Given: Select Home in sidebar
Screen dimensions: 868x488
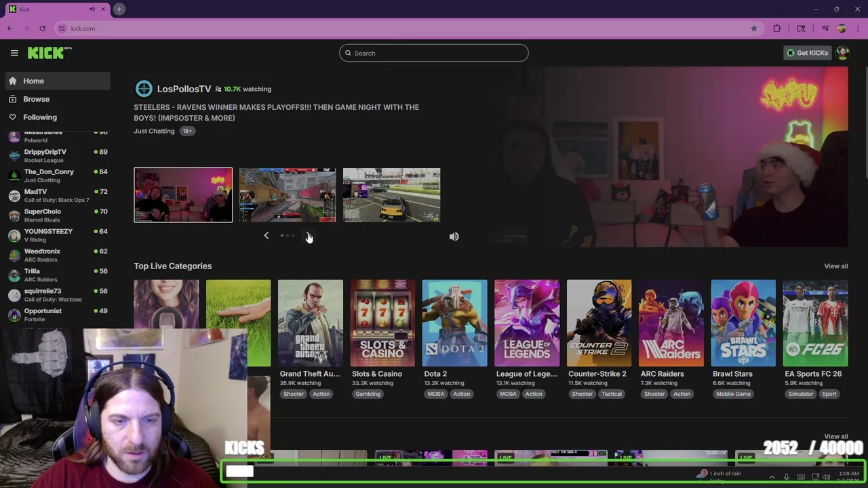Looking at the screenshot, I should tap(58, 81).
